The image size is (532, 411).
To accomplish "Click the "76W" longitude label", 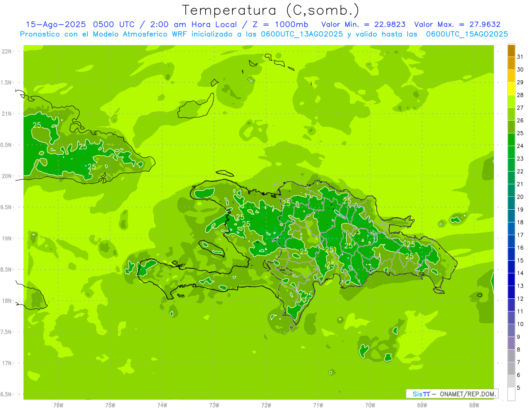I will pos(58,406).
